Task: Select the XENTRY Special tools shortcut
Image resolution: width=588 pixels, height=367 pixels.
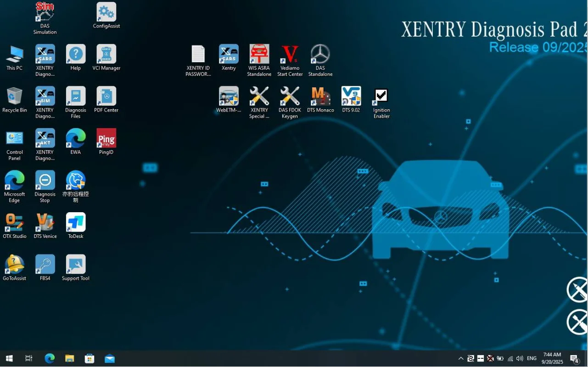Action: pos(259,102)
